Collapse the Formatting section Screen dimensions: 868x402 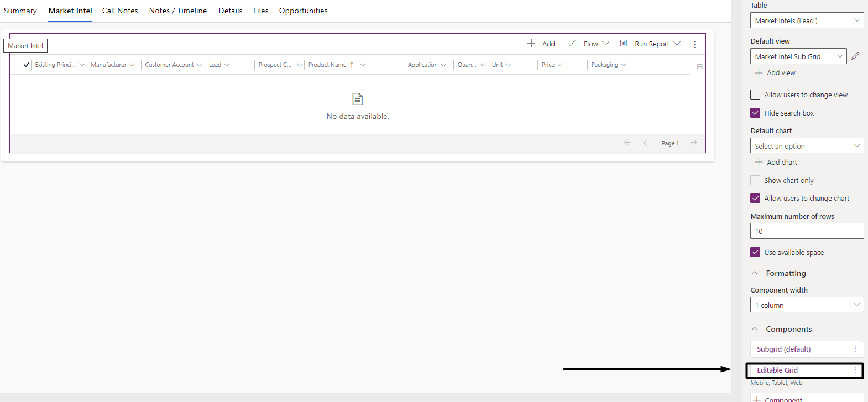pos(755,273)
